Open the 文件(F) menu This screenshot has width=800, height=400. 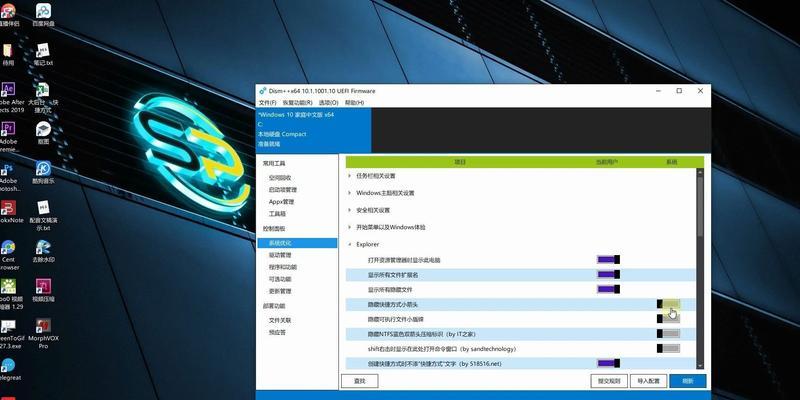[x=267, y=103]
